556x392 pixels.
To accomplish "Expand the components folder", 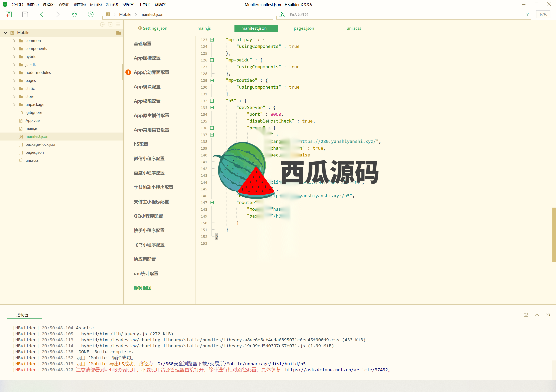I will [14, 49].
